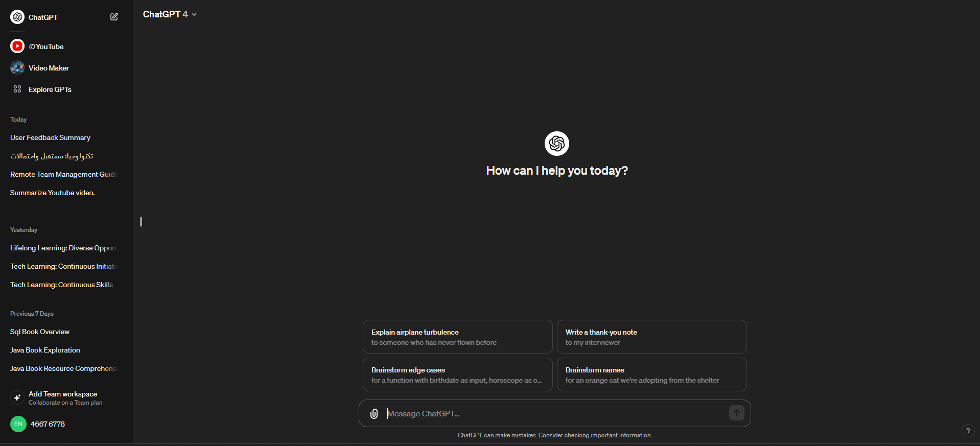Viewport: 980px width, 446px height.
Task: Open the Video Maker globe icon
Action: pyautogui.click(x=17, y=67)
